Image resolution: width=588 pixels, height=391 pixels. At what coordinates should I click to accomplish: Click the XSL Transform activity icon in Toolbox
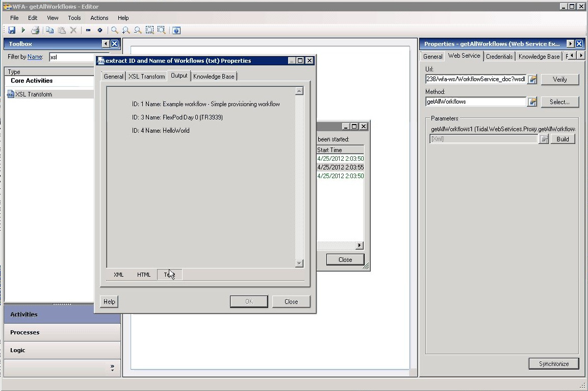pyautogui.click(x=11, y=94)
